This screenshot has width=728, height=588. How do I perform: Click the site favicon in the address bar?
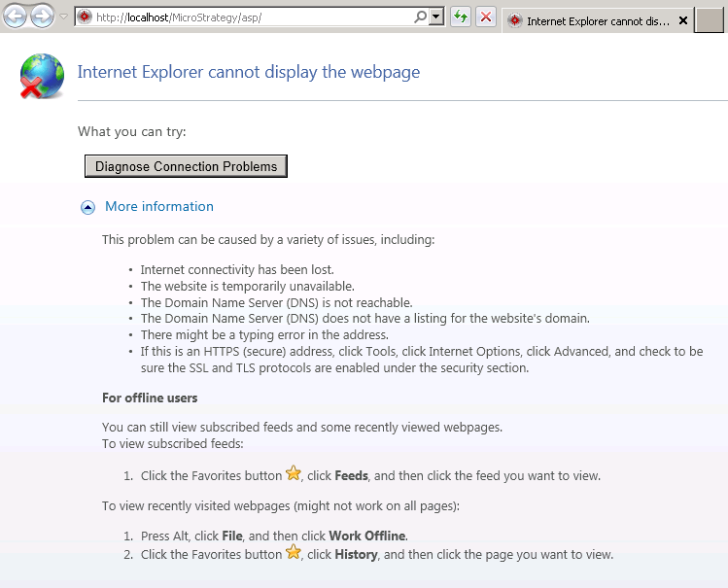click(x=85, y=17)
